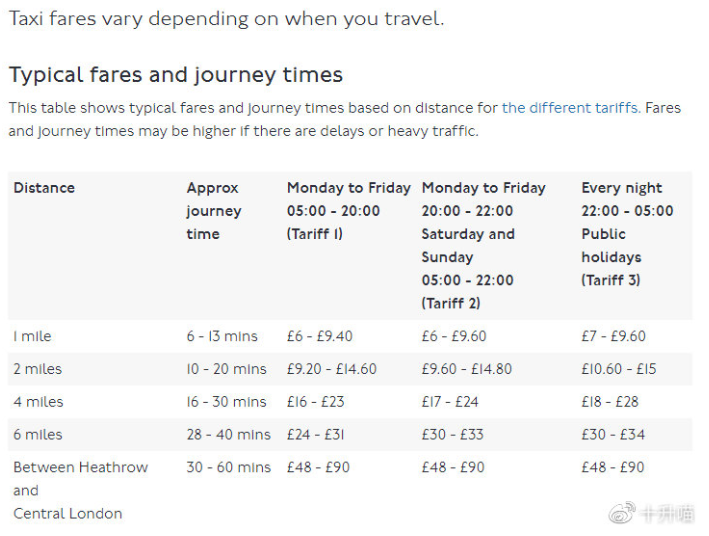The height and width of the screenshot is (536, 709).
Task: Select the 'Approx journey time' column header
Action: tap(213, 211)
